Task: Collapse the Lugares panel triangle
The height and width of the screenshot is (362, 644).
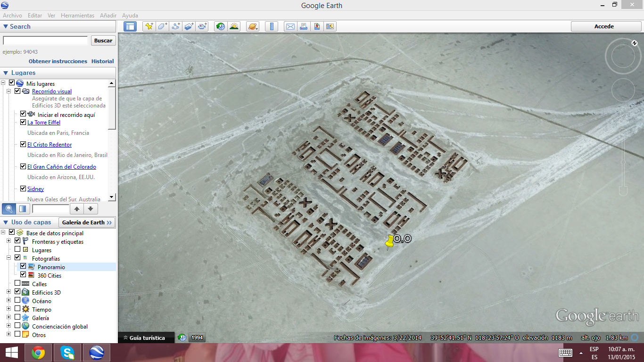Action: [x=6, y=73]
